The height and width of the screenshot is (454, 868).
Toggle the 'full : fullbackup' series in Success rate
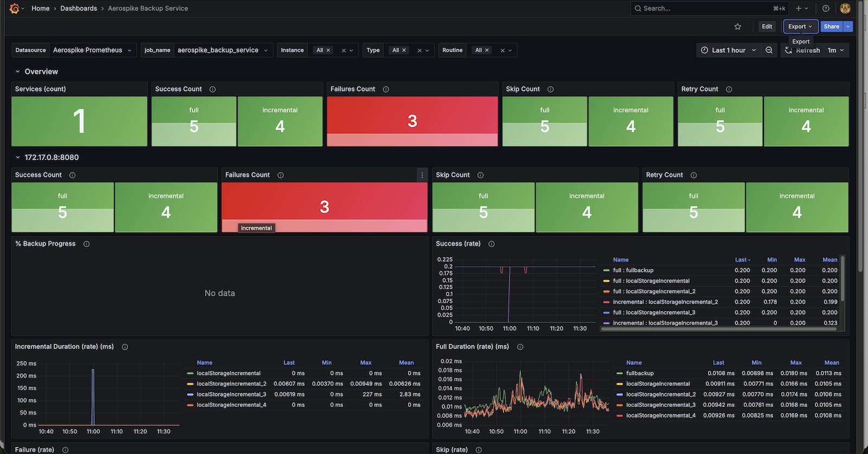633,271
